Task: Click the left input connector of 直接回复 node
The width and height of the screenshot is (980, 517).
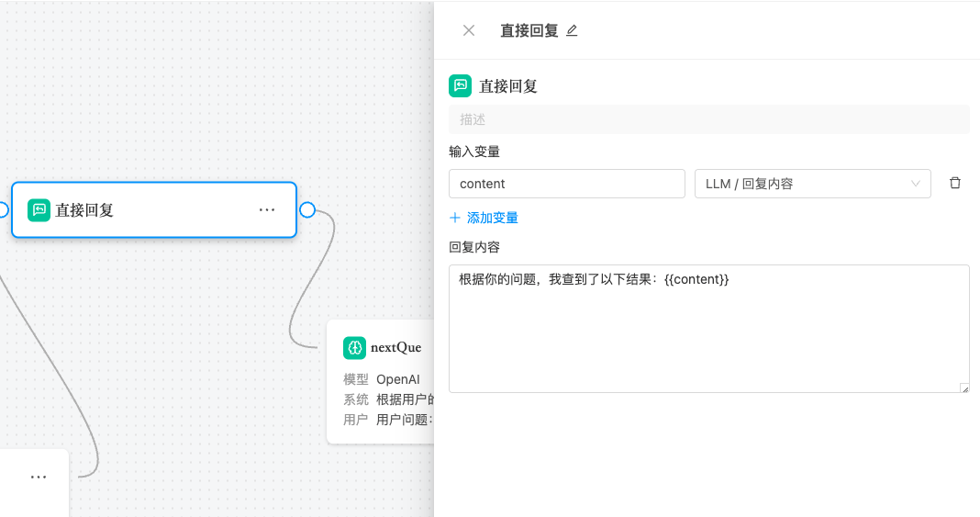Action: 3,210
